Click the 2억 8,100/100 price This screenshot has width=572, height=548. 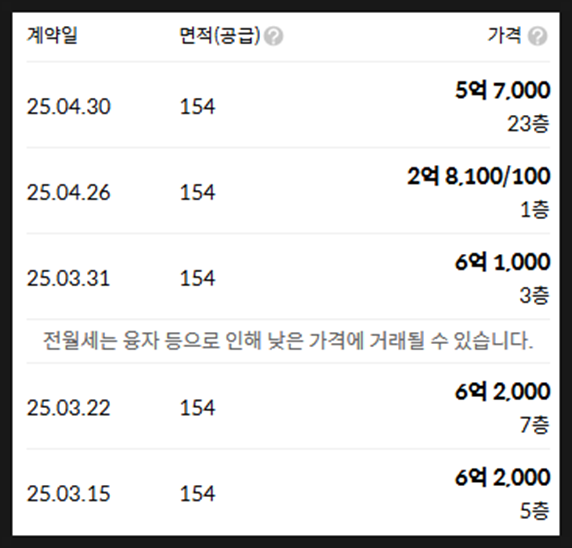(x=479, y=176)
